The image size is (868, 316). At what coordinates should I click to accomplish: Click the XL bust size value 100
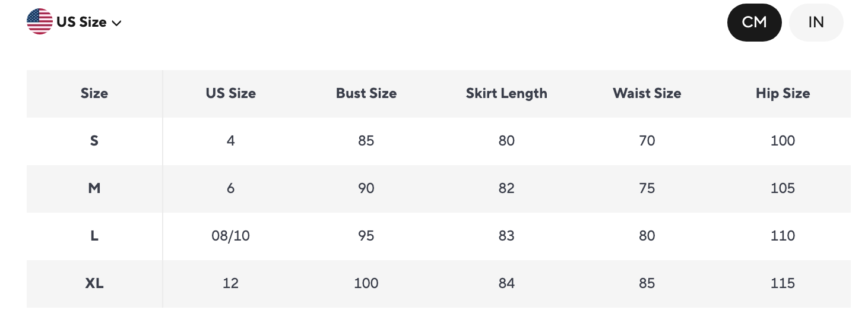pyautogui.click(x=366, y=283)
